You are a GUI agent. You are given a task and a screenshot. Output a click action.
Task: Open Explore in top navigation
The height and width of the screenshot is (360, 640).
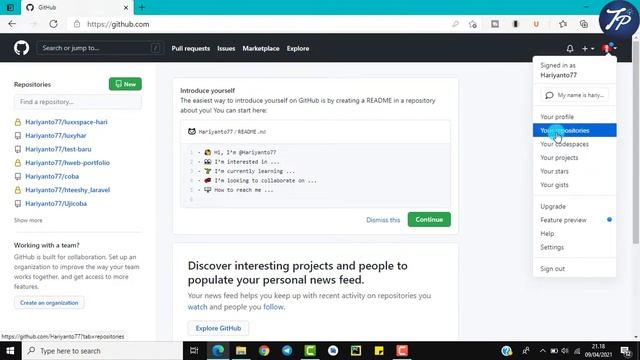298,48
